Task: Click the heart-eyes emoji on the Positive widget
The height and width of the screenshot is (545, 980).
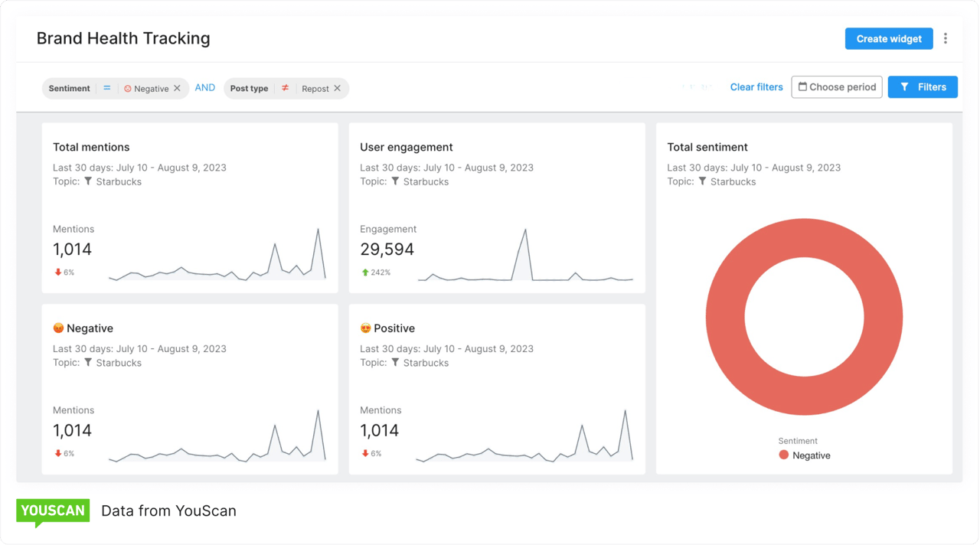Action: point(365,328)
